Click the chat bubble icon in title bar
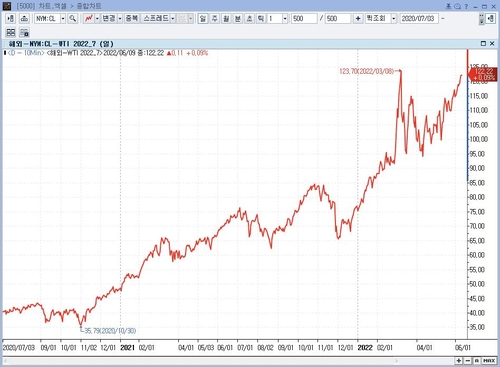 [458, 6]
